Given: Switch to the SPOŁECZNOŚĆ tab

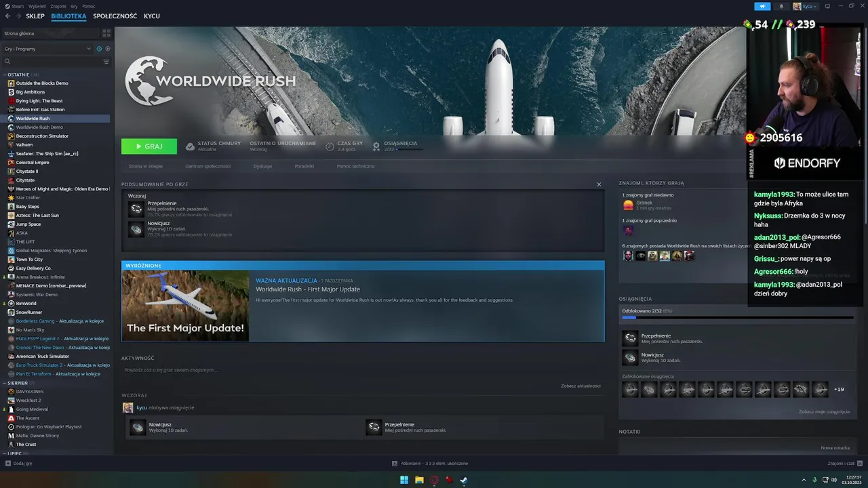Looking at the screenshot, I should click(115, 16).
